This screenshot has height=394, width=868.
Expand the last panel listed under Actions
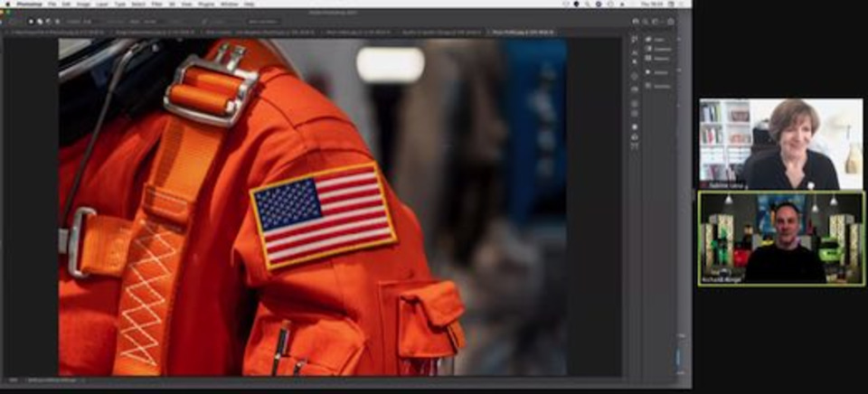(657, 87)
